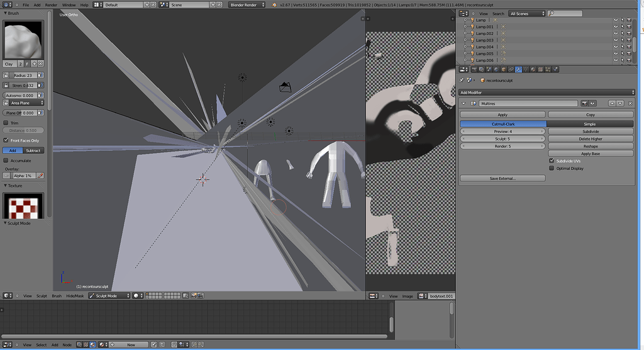Click the Delete Higher button

[x=591, y=139]
